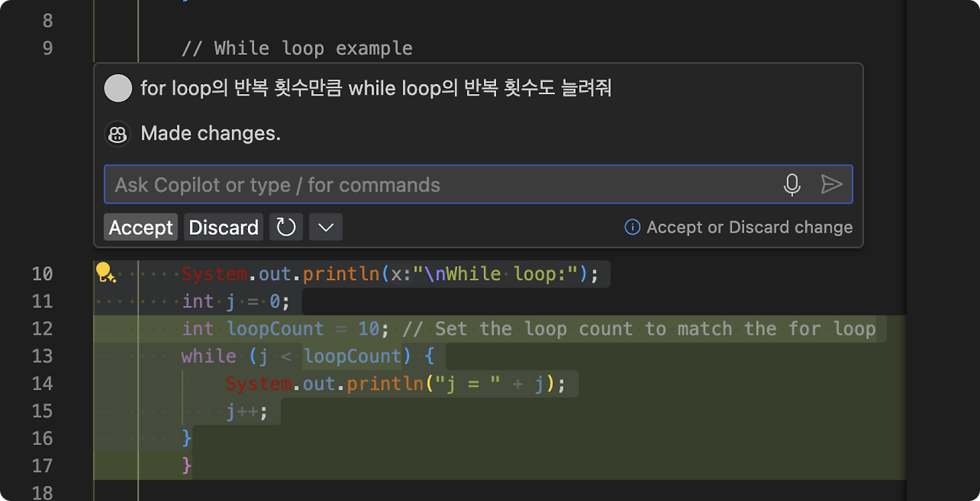Click the previous Korean prompt text

(x=377, y=88)
